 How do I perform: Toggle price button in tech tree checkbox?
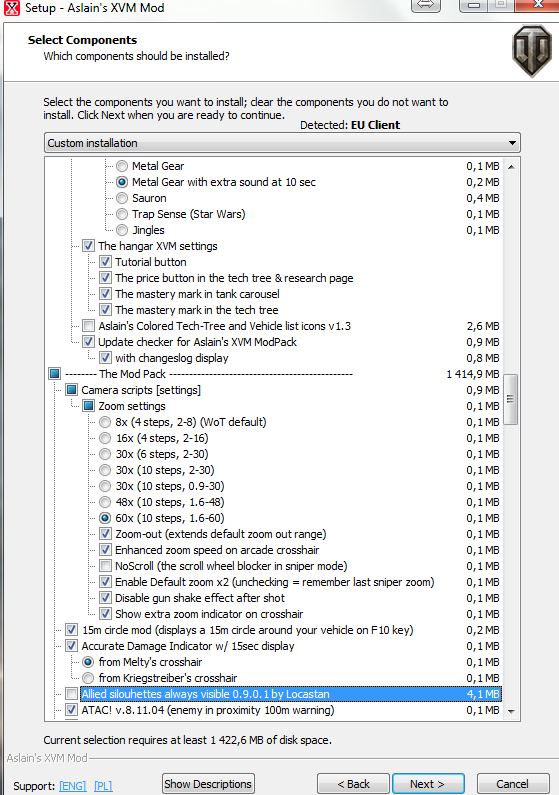pyautogui.click(x=105, y=278)
